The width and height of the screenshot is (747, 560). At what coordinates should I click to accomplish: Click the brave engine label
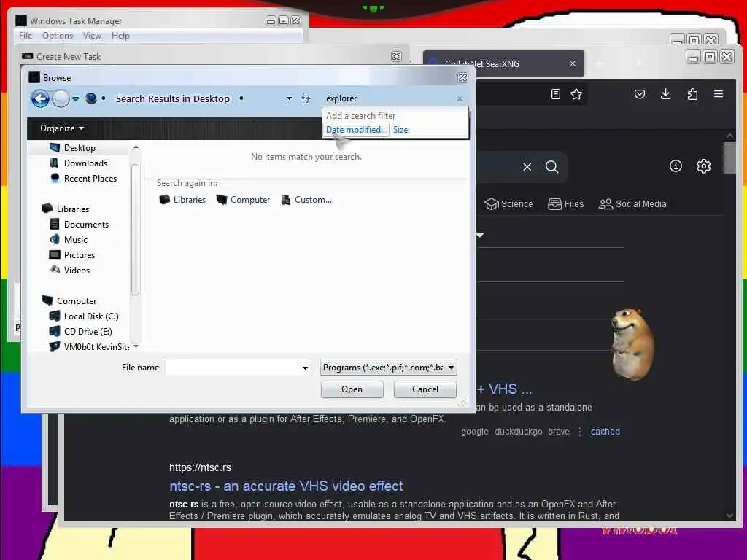[558, 432]
